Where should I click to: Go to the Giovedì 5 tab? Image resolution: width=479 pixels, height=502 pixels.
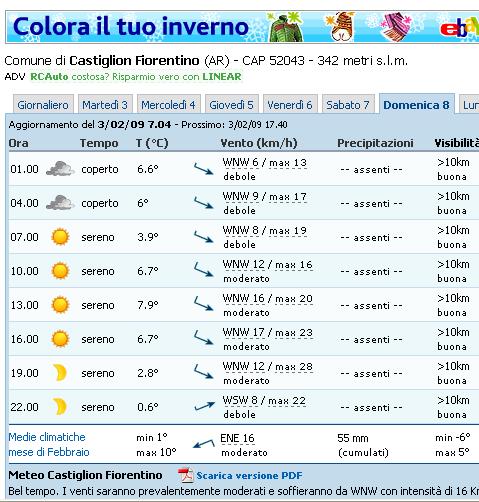[231, 105]
